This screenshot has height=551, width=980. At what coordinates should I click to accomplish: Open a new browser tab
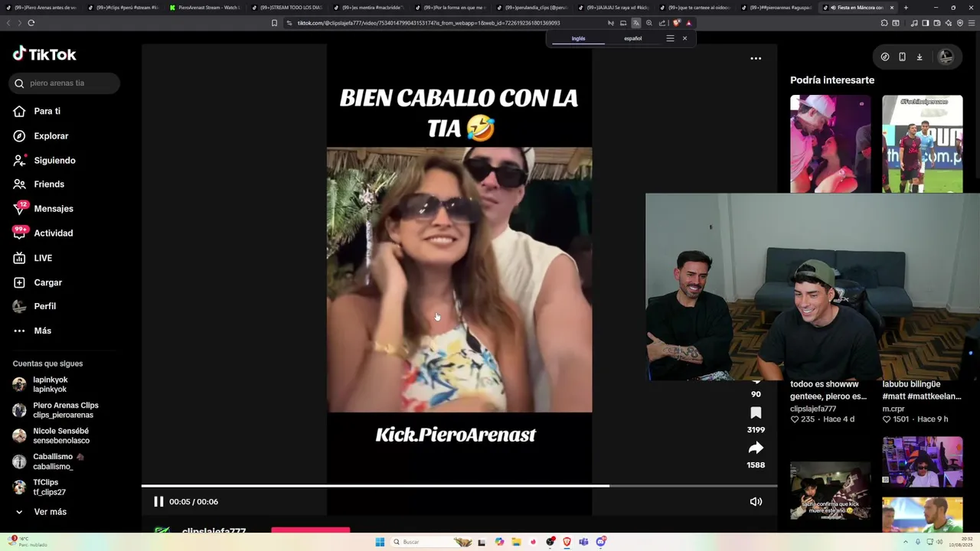pyautogui.click(x=906, y=8)
